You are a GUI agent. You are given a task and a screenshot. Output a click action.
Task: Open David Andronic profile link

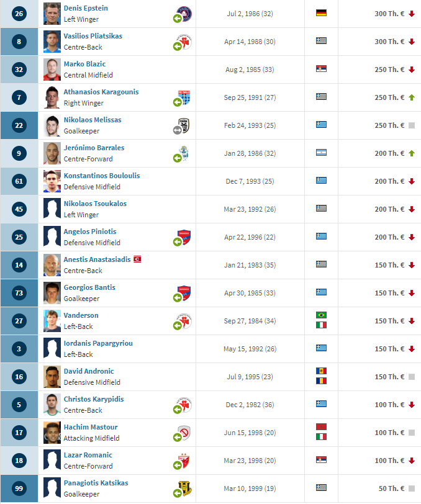click(x=89, y=371)
